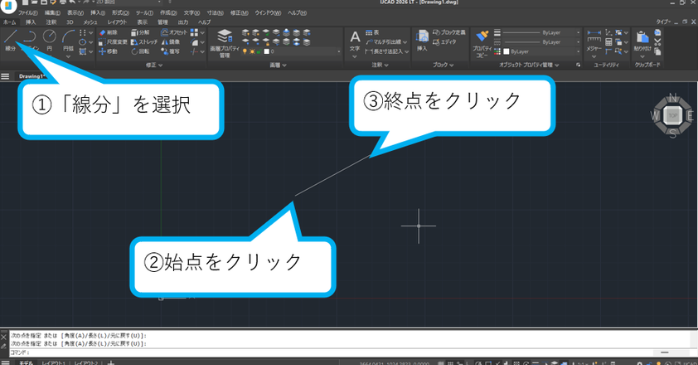Switch to the メッシュ ribbon tab
This screenshot has width=698, height=365.
(90, 22)
